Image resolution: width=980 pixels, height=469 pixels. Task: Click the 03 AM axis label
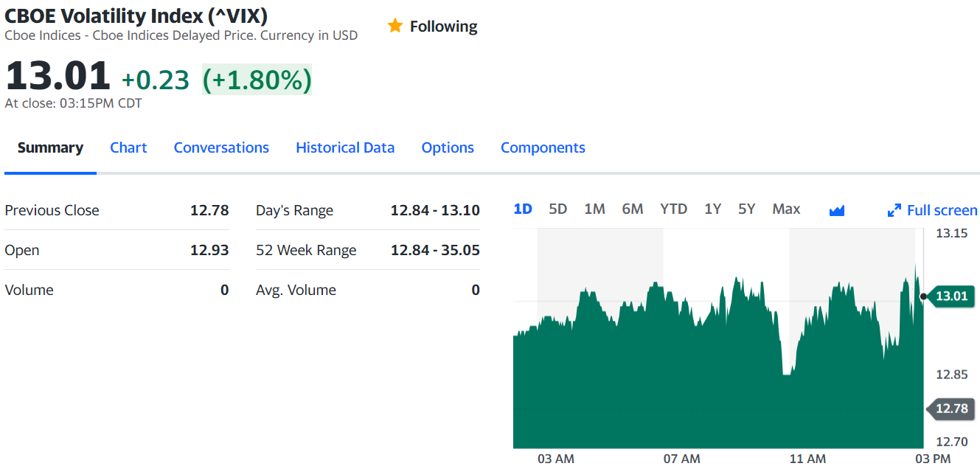coord(556,459)
